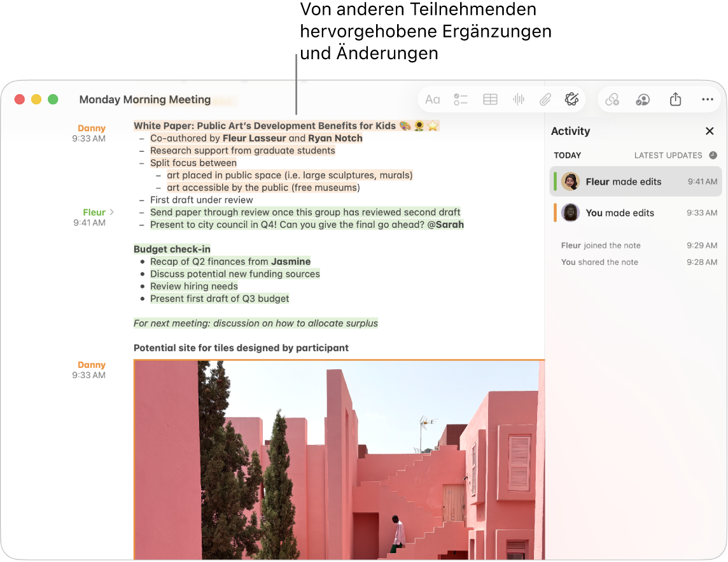Click the Activity panel title
Image resolution: width=728 pixels, height=562 pixels.
(571, 131)
